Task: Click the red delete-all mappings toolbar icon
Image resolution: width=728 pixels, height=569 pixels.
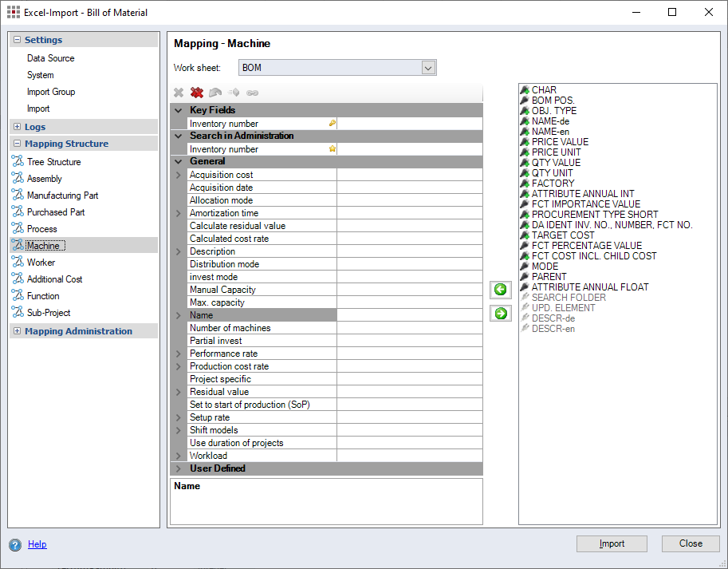Action: (197, 93)
